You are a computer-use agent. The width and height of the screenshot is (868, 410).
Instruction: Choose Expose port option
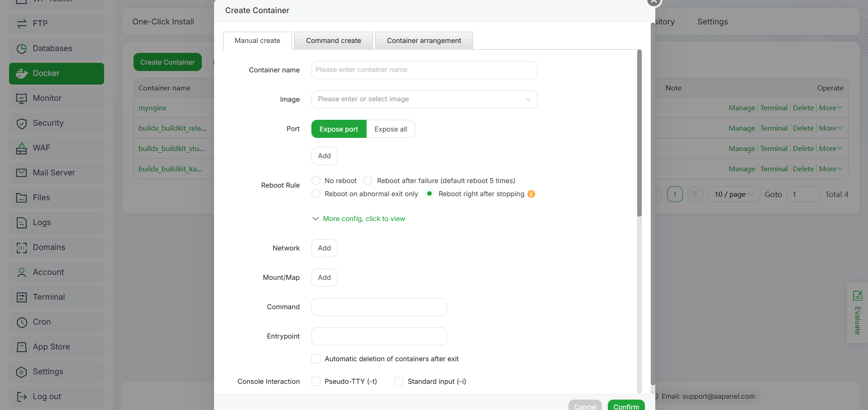click(x=339, y=129)
